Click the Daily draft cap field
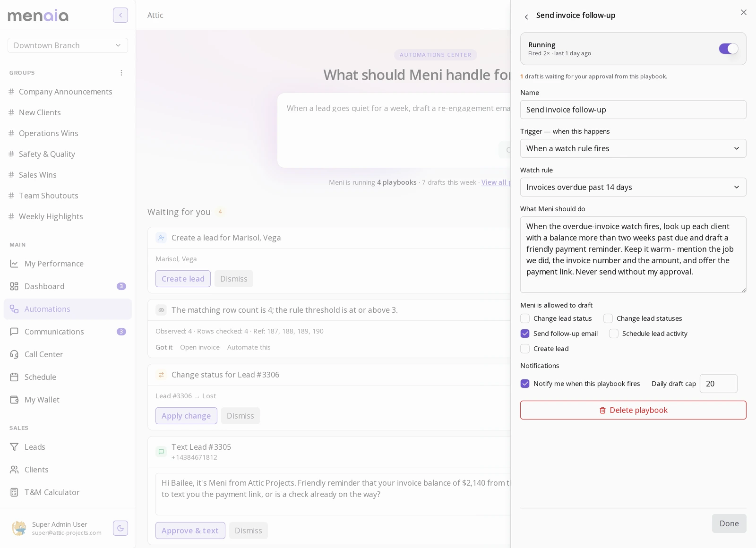Screen dimensions: 756x548 (x=718, y=384)
